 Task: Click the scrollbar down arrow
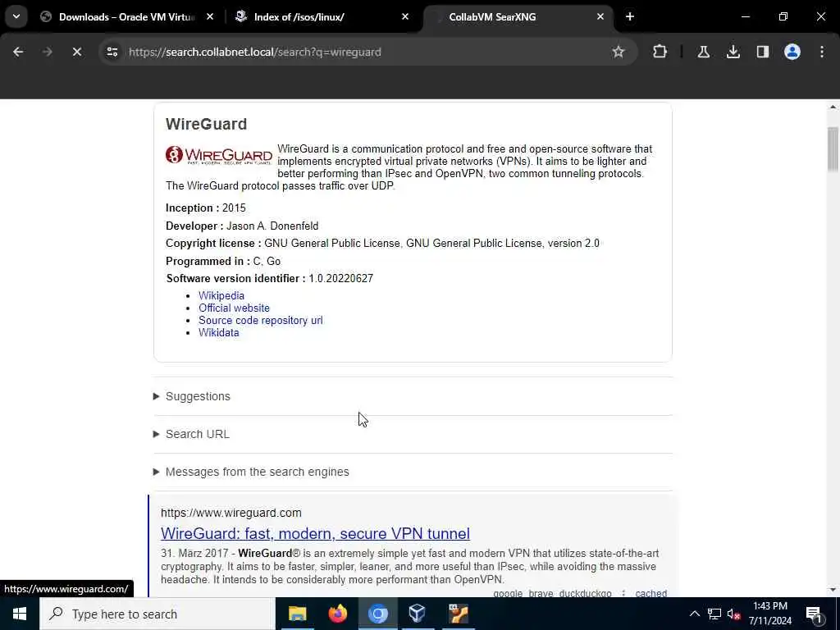coord(833,590)
